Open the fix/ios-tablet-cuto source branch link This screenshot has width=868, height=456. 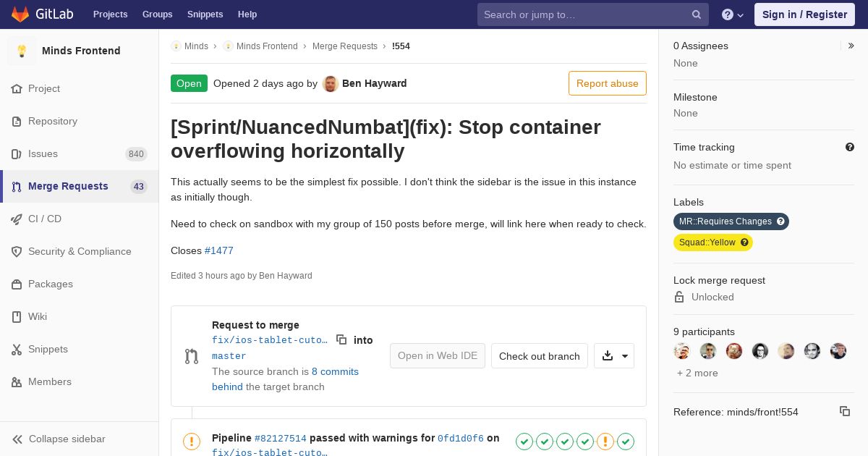coord(270,340)
